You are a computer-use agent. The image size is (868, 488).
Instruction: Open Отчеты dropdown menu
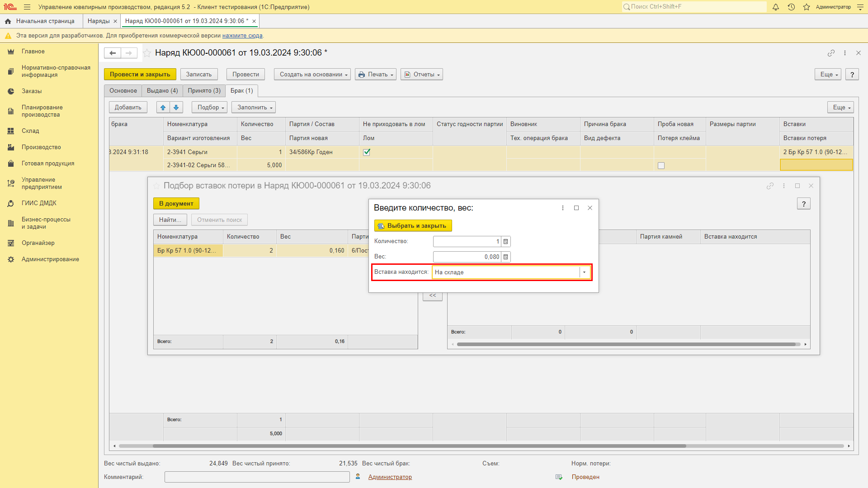pyautogui.click(x=422, y=75)
